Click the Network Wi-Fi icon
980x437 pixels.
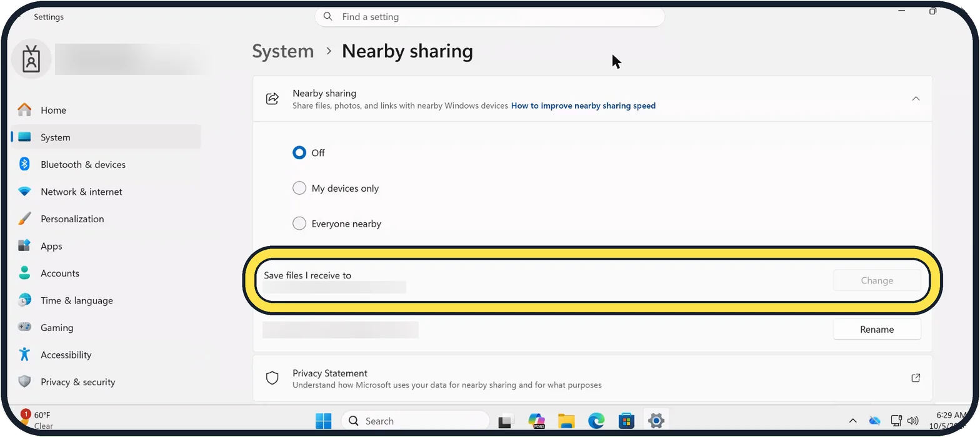click(24, 192)
